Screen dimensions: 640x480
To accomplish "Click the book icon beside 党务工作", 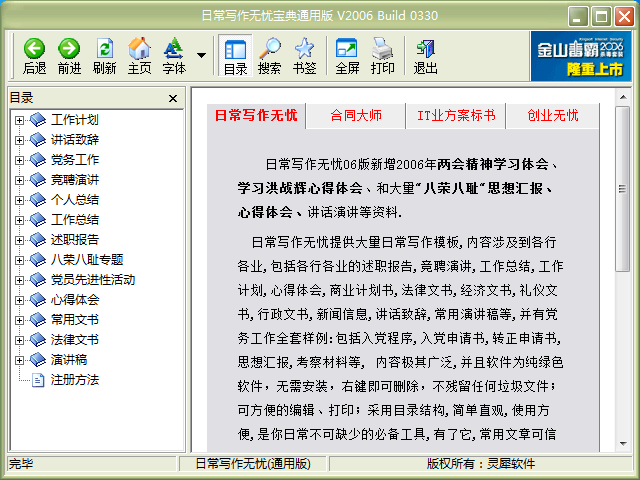I will [x=38, y=160].
